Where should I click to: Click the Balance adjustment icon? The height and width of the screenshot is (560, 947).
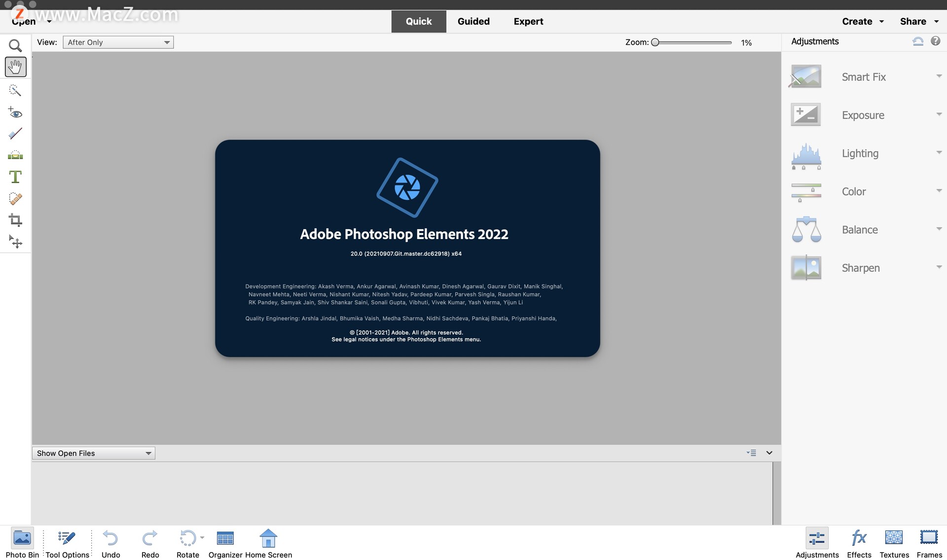click(805, 229)
